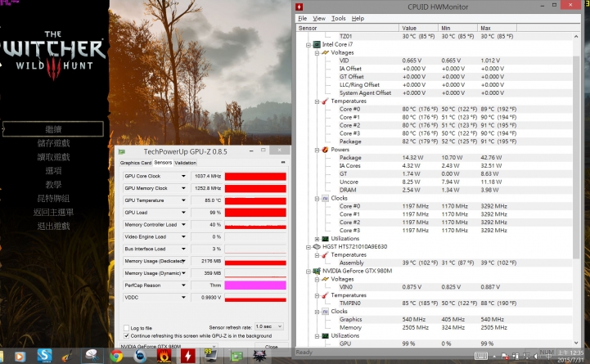Open the File menu in HWMonitor
The image size is (590, 364).
(303, 18)
